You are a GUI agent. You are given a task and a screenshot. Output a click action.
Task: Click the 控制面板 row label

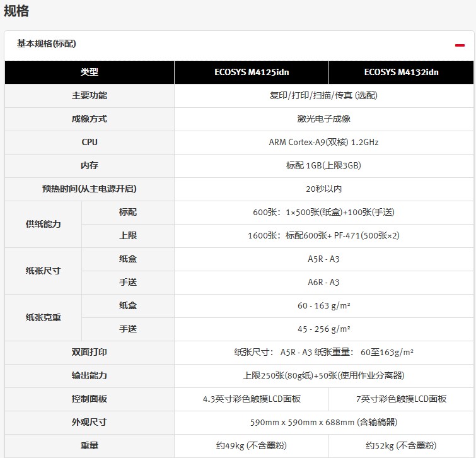point(90,399)
